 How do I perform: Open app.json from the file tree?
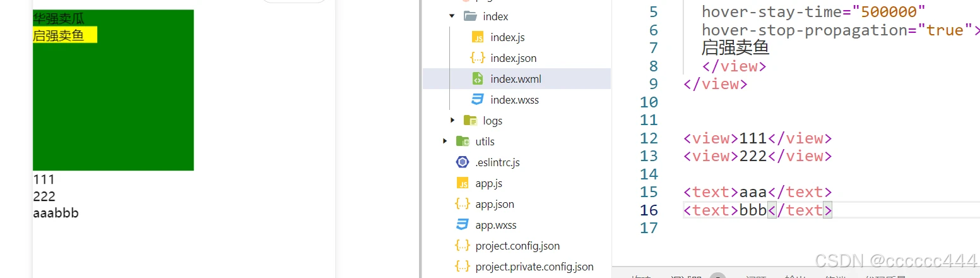tap(494, 204)
